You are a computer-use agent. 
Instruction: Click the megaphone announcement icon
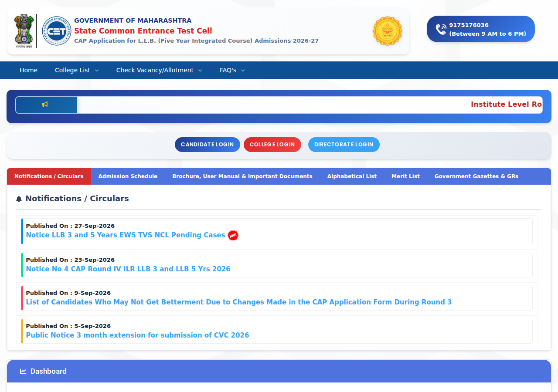click(45, 105)
